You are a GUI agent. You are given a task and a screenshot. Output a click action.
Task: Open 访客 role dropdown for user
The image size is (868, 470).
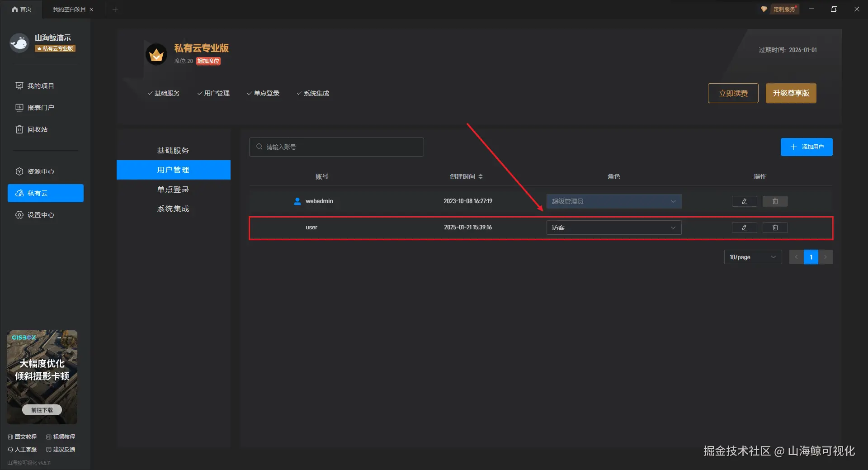614,228
